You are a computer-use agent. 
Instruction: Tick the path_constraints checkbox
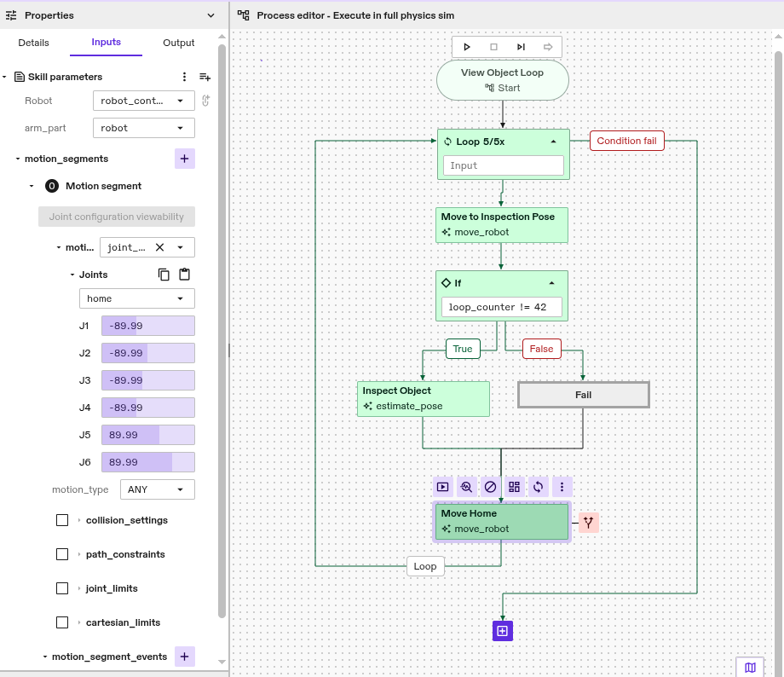62,554
